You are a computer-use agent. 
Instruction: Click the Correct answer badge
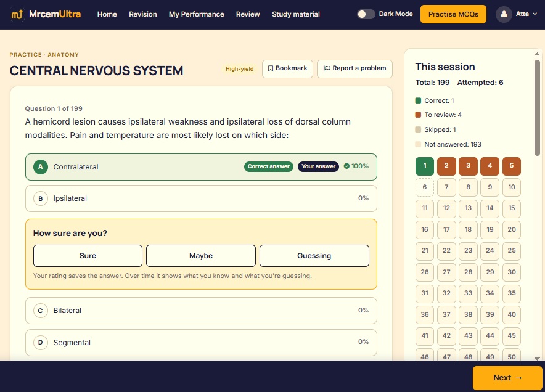269,166
